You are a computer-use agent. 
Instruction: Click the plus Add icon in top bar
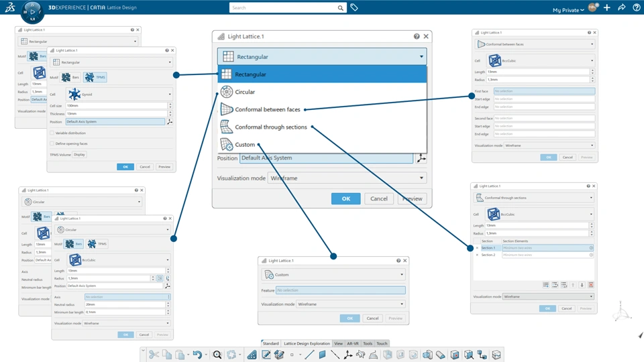pos(607,7)
